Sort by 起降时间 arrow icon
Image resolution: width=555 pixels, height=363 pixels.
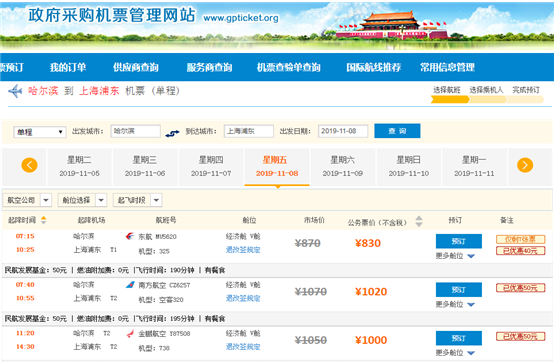point(44,220)
